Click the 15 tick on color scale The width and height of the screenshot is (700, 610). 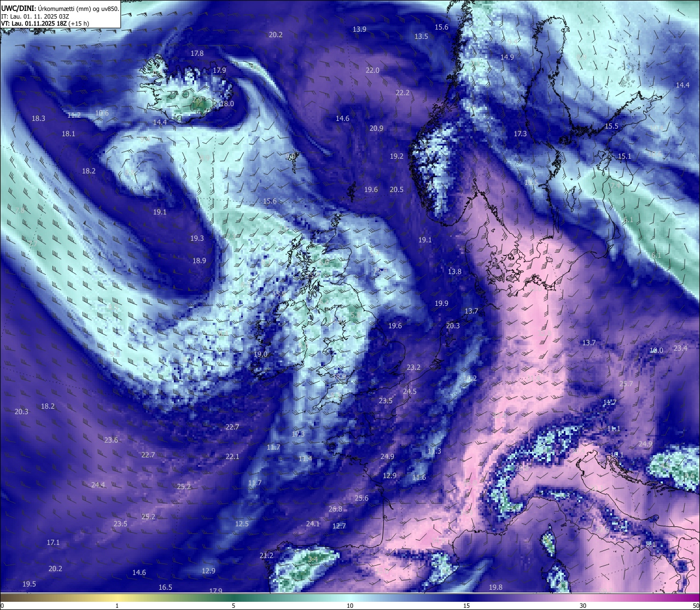tap(466, 606)
